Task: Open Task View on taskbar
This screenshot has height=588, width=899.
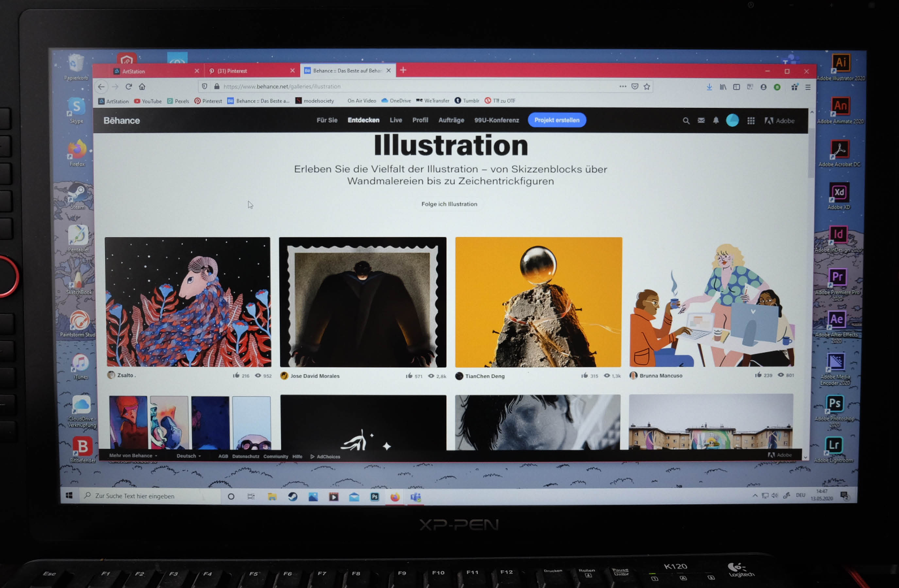Action: click(x=251, y=497)
